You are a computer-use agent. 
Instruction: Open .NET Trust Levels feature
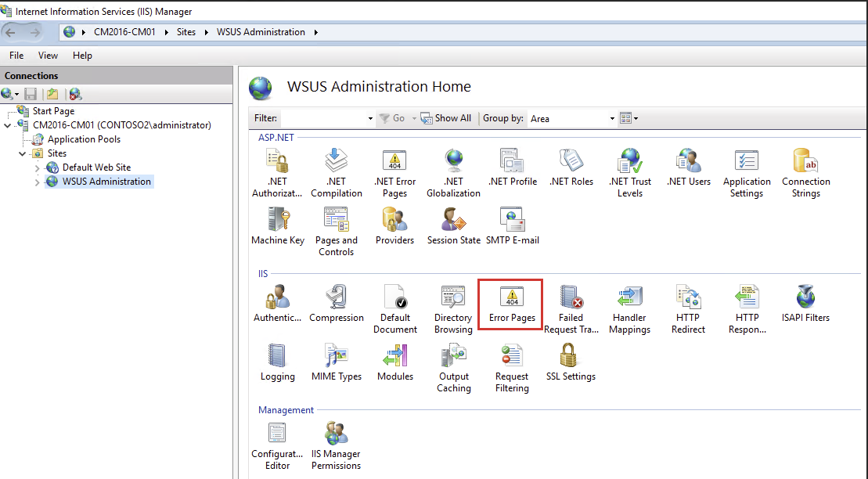coord(630,173)
